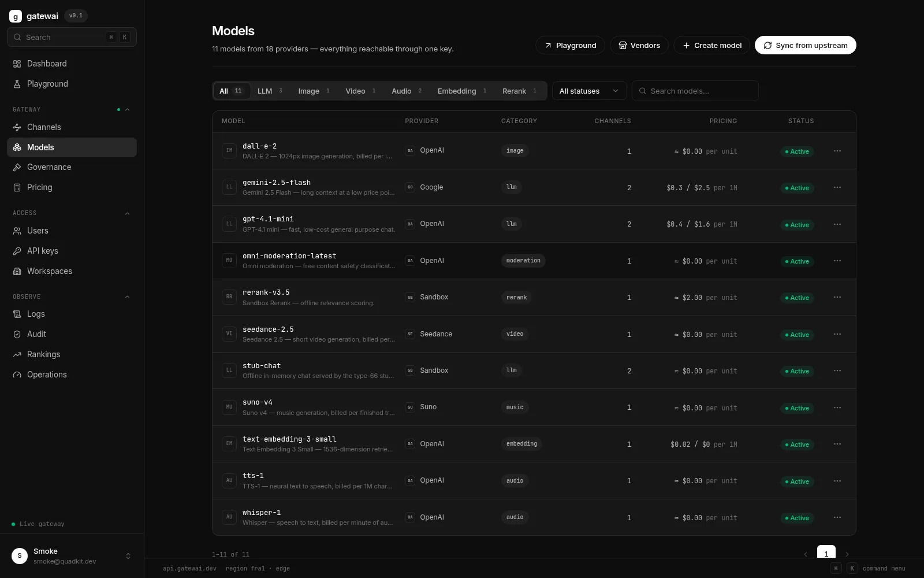Screen dimensions: 924x578
Task: Click the dall-e-2 model name
Action: coord(259,146)
